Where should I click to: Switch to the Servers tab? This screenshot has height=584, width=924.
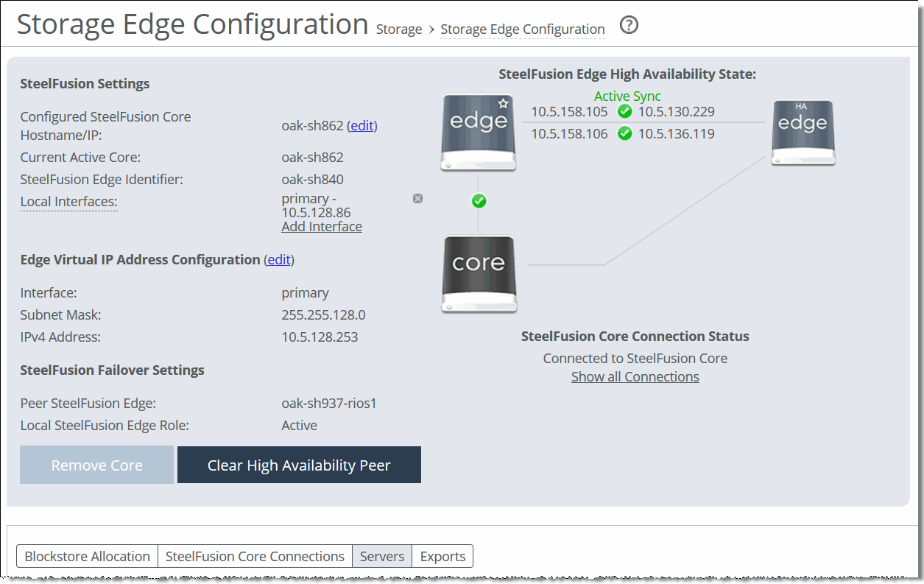click(381, 556)
